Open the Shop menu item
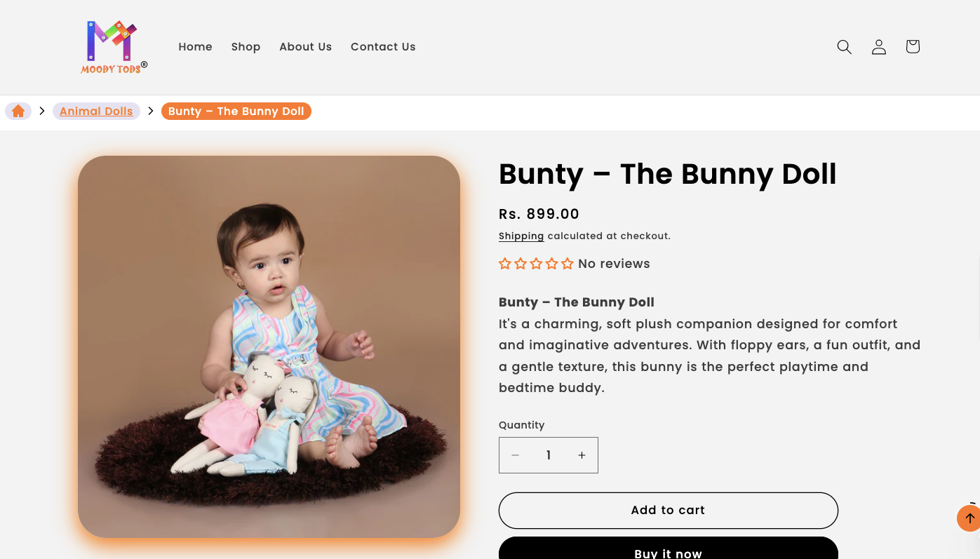The width and height of the screenshot is (980, 559). [246, 47]
